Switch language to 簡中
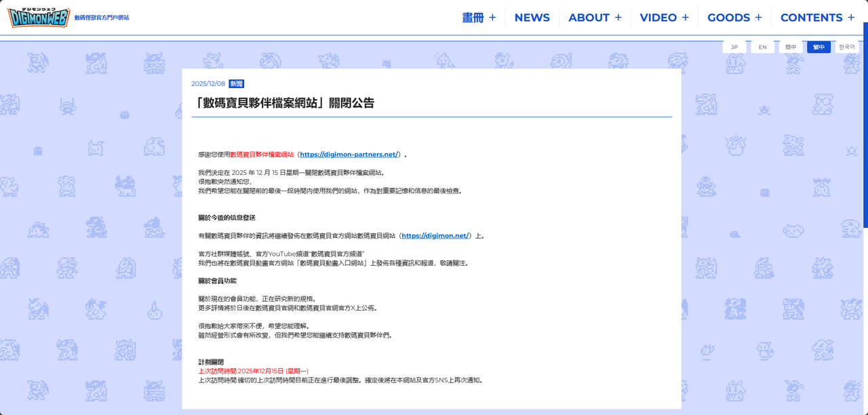 (x=791, y=47)
